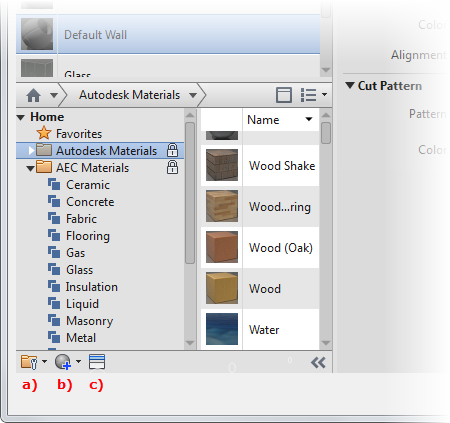450x423 pixels.
Task: Collapse the AEC Materials tree node
Action: [x=30, y=168]
